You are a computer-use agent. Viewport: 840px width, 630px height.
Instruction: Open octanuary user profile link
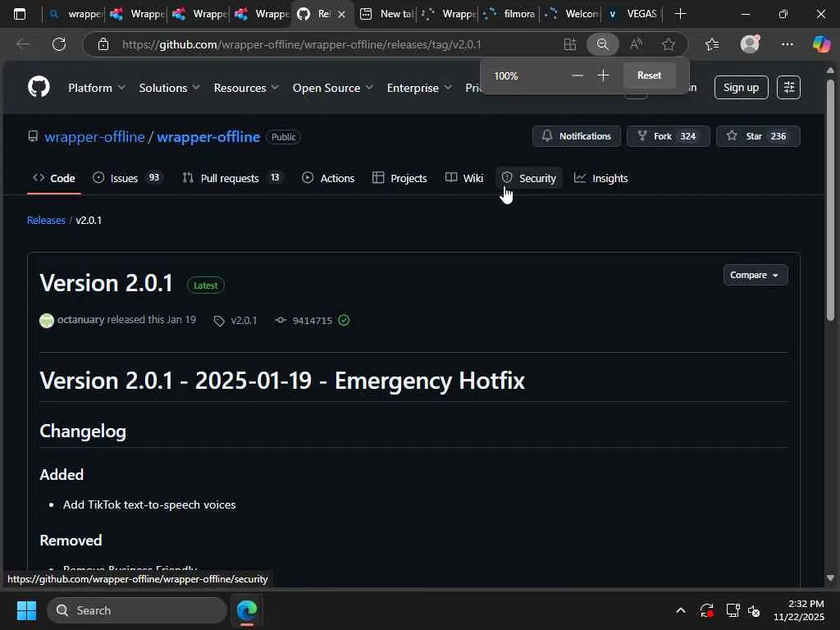tap(81, 319)
